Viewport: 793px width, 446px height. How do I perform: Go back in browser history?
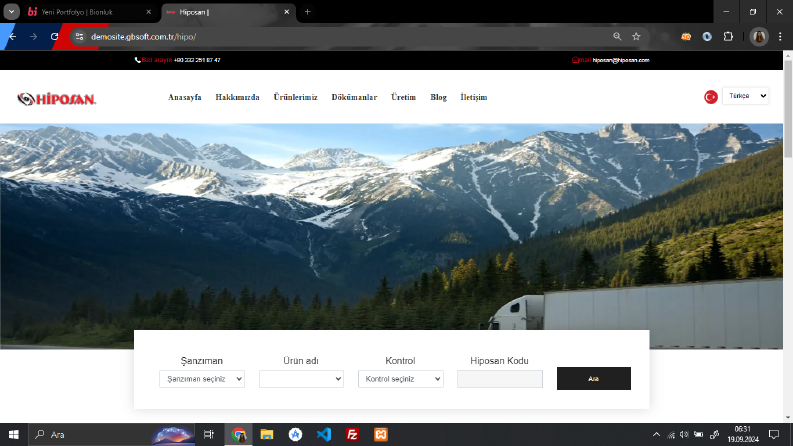[x=12, y=36]
